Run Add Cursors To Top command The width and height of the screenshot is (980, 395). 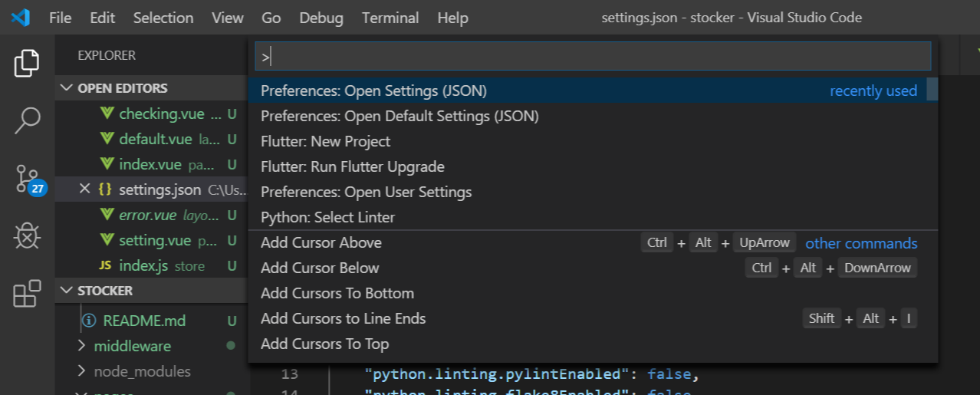tap(587, 344)
